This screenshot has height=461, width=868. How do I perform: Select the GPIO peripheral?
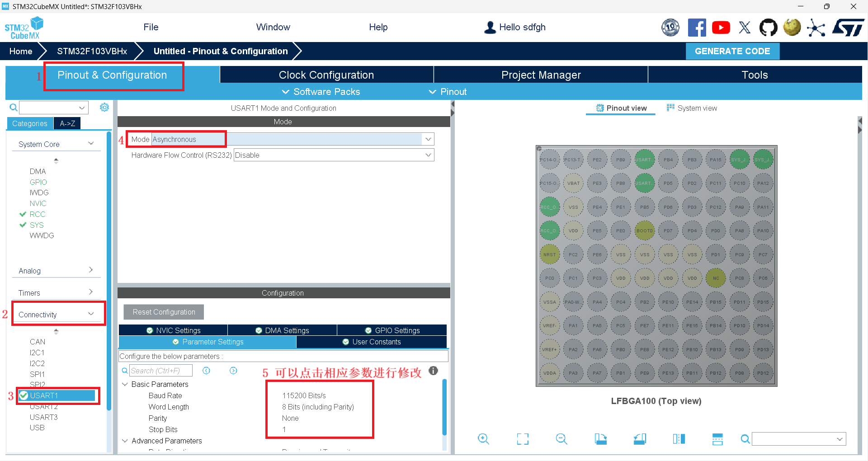click(x=38, y=182)
